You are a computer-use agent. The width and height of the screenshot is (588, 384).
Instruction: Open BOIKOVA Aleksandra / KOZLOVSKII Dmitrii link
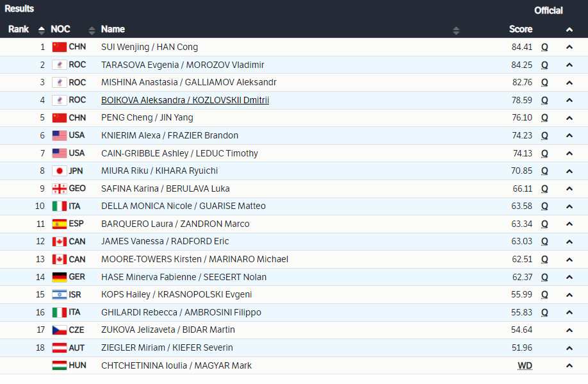pos(184,100)
